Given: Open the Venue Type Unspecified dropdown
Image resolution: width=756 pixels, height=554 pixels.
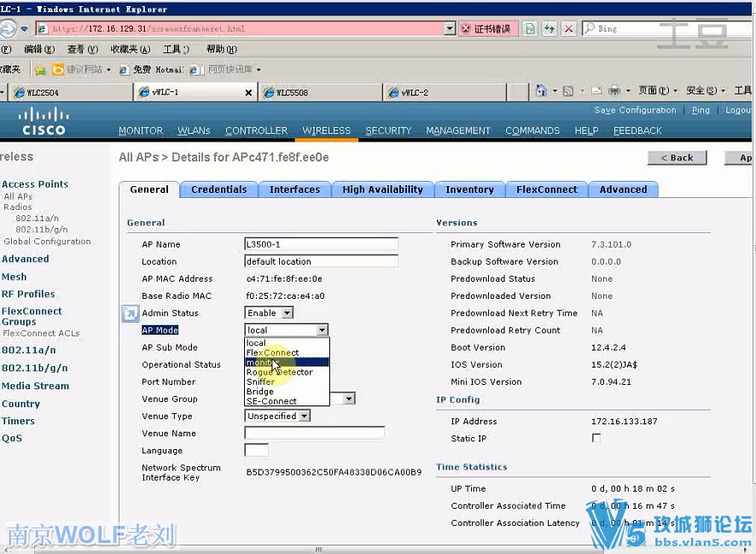Looking at the screenshot, I should 277,416.
